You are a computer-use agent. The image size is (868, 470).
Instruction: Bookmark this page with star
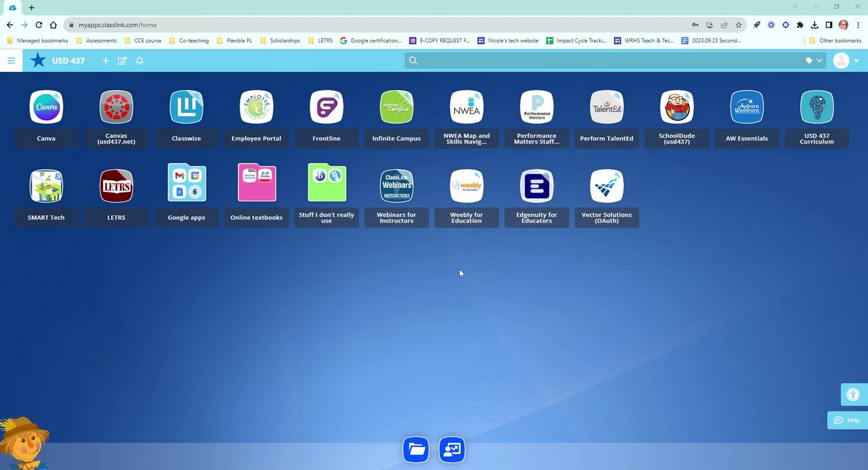[x=739, y=25]
